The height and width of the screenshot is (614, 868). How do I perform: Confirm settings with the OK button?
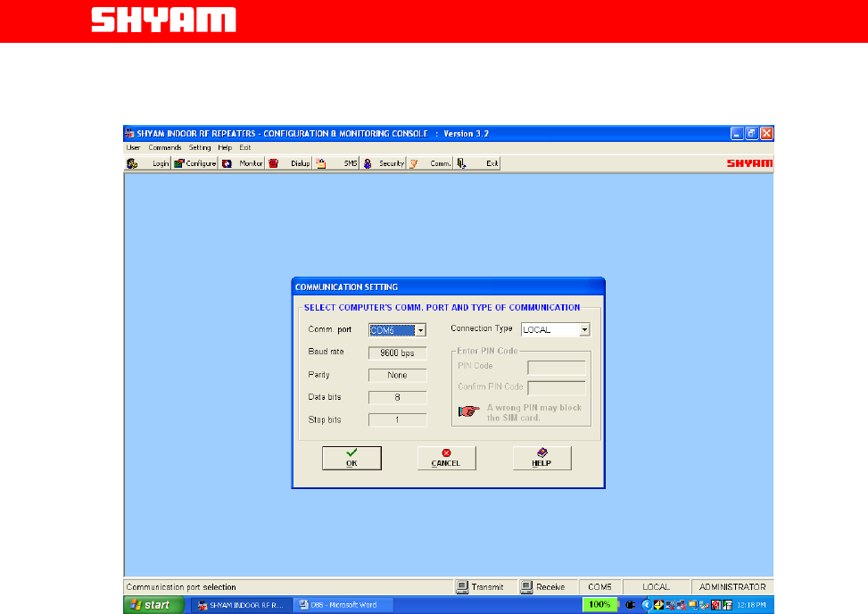(x=351, y=459)
